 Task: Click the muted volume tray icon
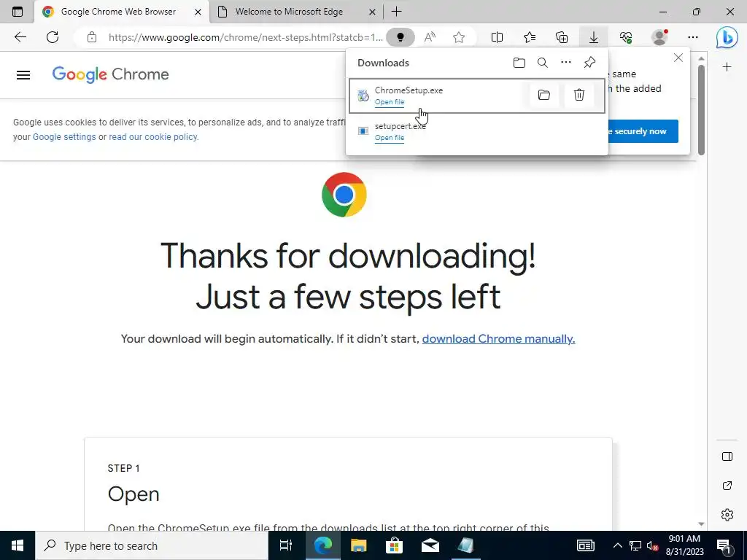pyautogui.click(x=652, y=545)
